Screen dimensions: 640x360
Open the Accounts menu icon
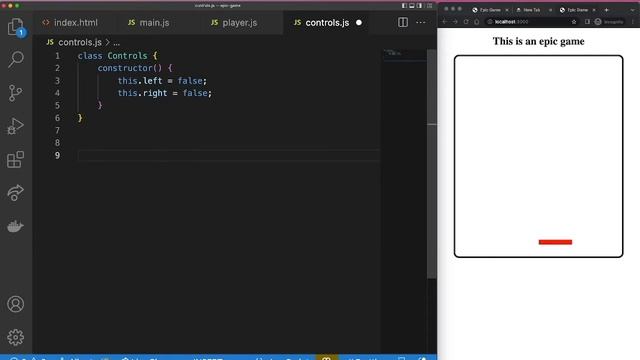[x=16, y=304]
